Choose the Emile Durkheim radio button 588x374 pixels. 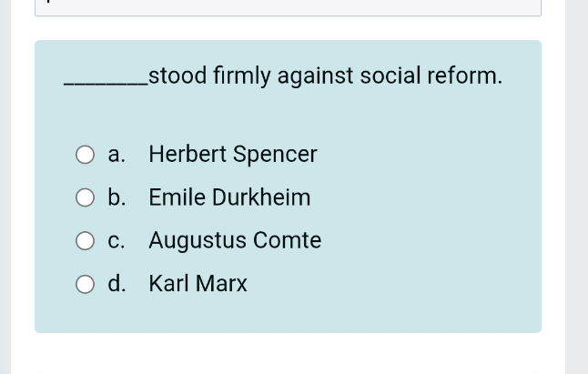[85, 197]
